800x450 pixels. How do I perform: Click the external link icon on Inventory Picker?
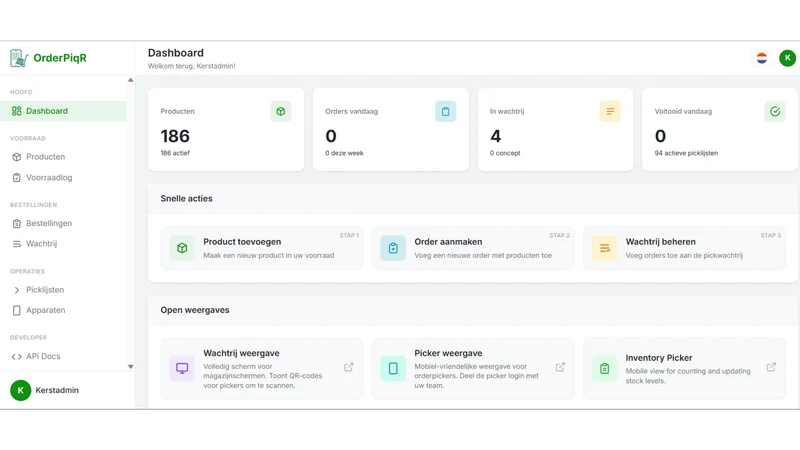click(771, 367)
